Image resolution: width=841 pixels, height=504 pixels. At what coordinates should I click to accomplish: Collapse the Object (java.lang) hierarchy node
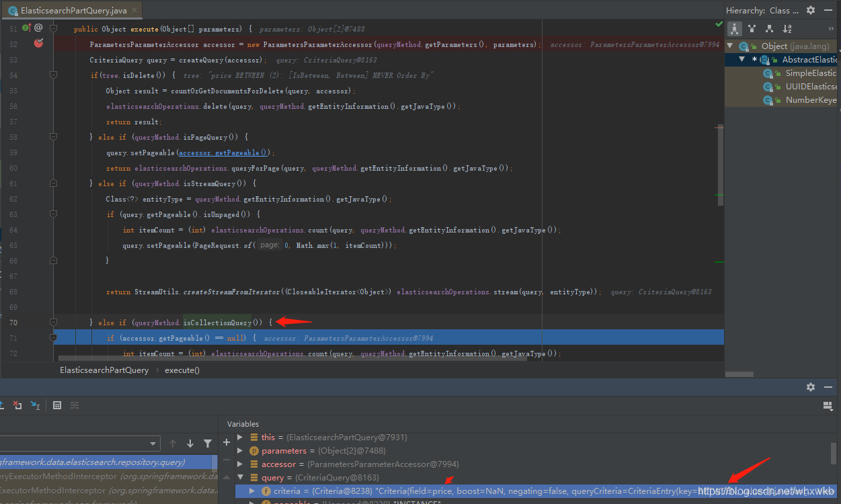coord(730,46)
